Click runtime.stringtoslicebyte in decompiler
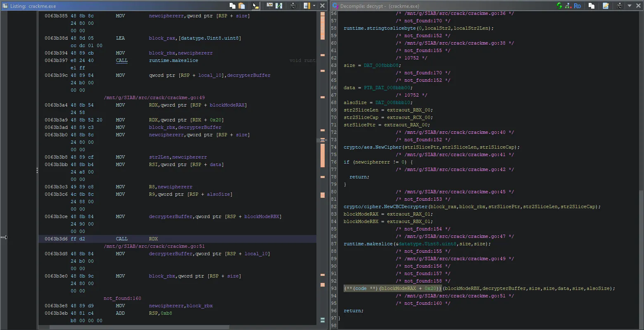This screenshot has width=644, height=330. pos(379,28)
